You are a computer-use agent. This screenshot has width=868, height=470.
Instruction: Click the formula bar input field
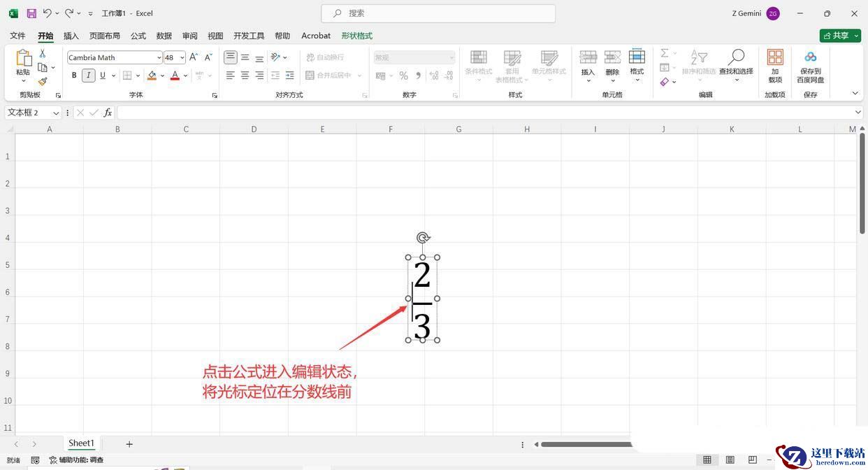tap(484, 113)
